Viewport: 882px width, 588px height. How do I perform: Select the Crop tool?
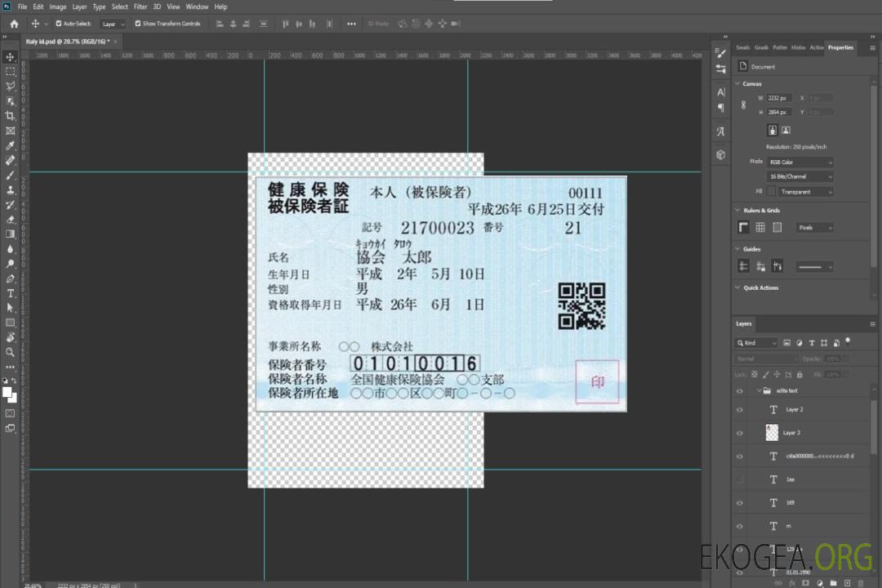11,116
